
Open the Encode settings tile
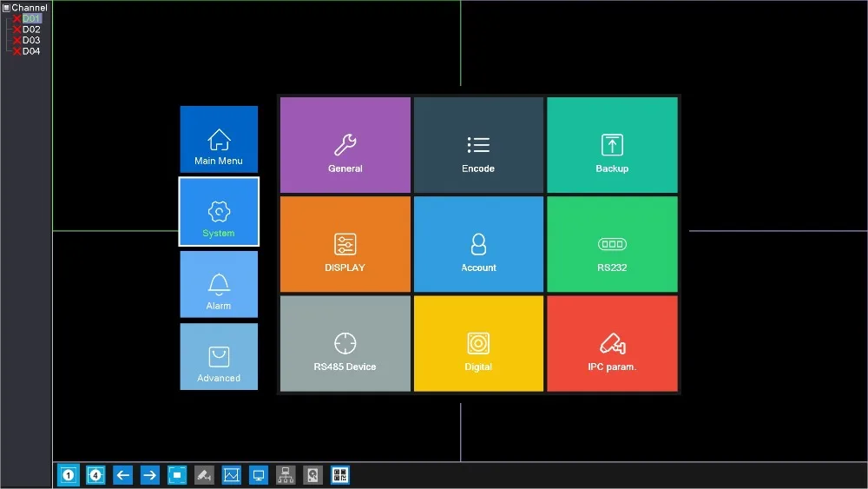click(x=478, y=145)
